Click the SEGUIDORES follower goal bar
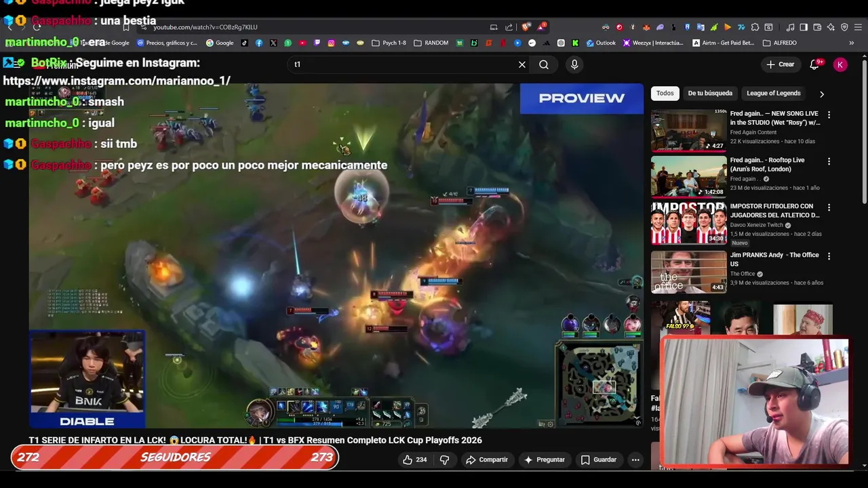This screenshot has height=488, width=868. coord(175,457)
